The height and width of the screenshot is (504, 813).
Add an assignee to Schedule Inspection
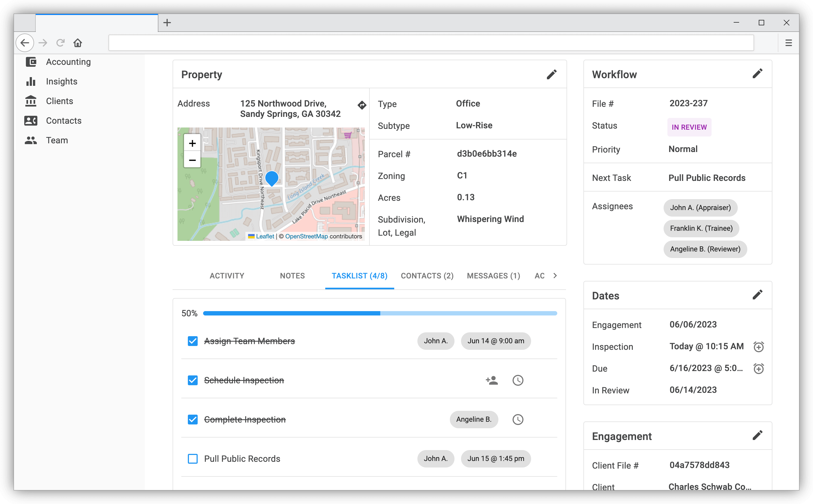pos(492,380)
